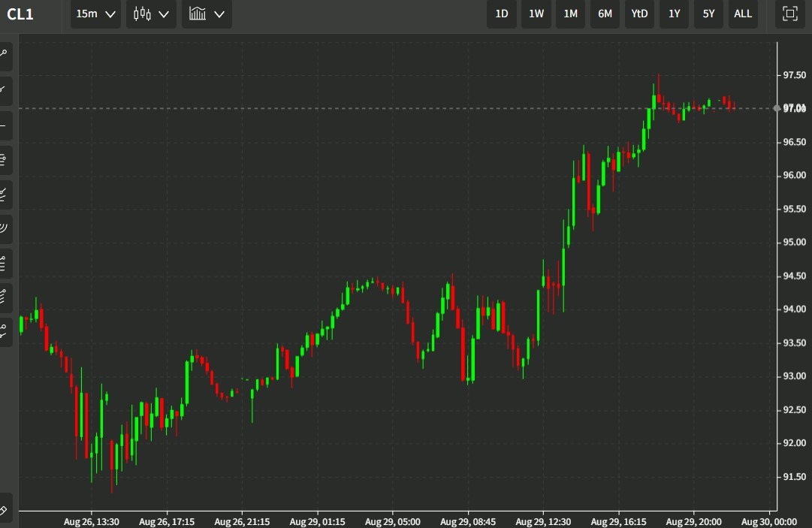Open the 15m interval dropdown

[x=96, y=14]
